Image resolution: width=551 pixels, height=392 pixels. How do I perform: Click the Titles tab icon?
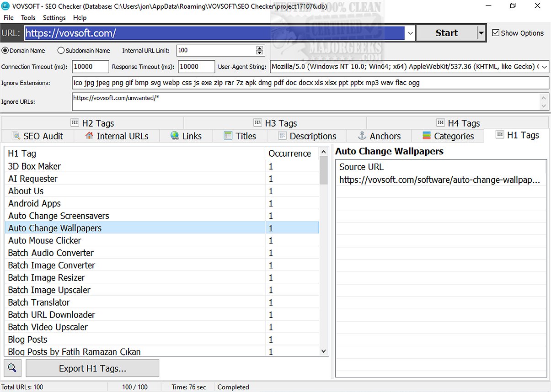228,136
